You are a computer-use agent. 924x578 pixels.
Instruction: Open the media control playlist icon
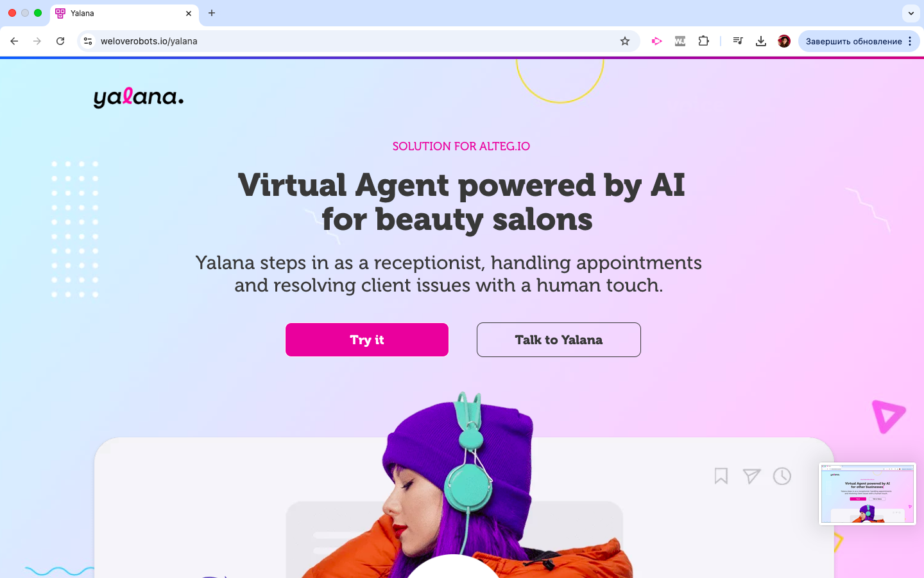pyautogui.click(x=738, y=41)
